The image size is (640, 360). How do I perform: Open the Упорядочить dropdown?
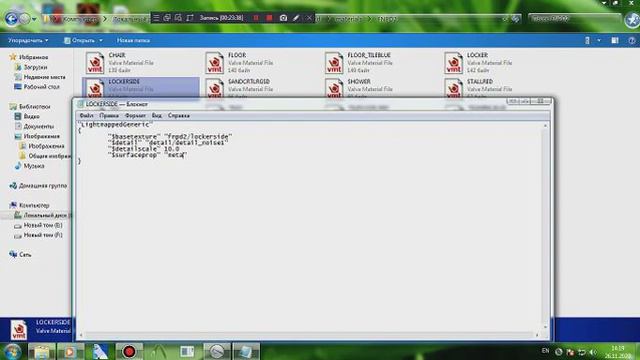click(x=28, y=40)
